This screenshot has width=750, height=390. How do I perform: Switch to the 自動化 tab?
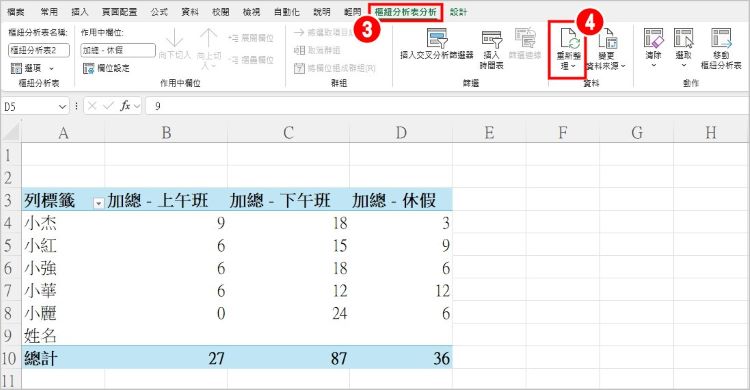coord(287,12)
